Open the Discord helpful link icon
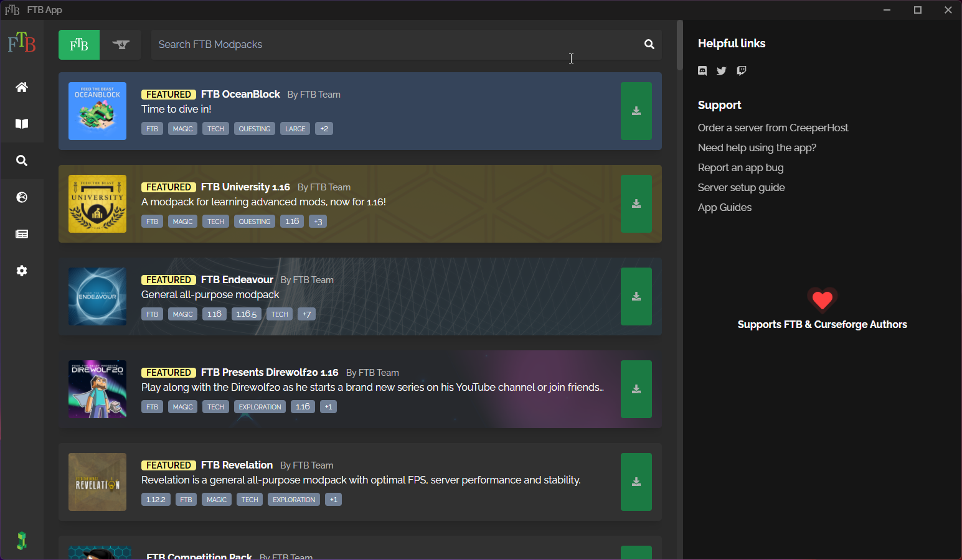 click(702, 71)
